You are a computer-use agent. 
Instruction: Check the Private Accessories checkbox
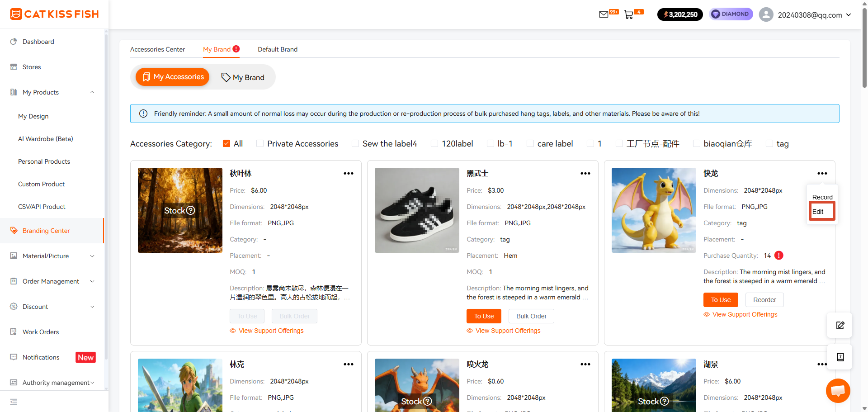pos(260,143)
